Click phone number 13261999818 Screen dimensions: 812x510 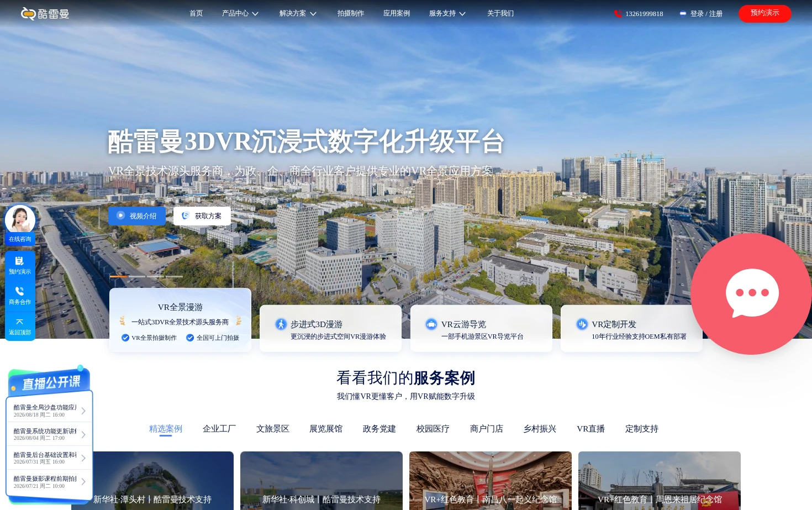[644, 14]
